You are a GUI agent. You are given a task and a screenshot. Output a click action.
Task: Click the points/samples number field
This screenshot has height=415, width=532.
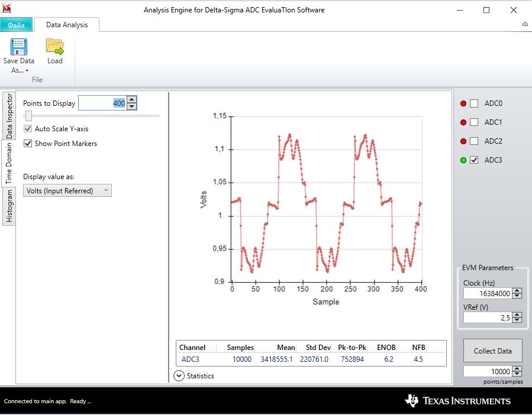(x=488, y=371)
